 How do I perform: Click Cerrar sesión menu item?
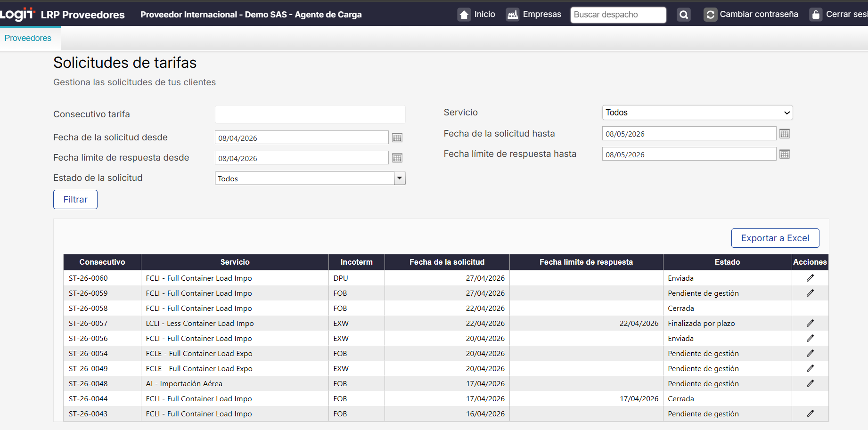click(847, 14)
